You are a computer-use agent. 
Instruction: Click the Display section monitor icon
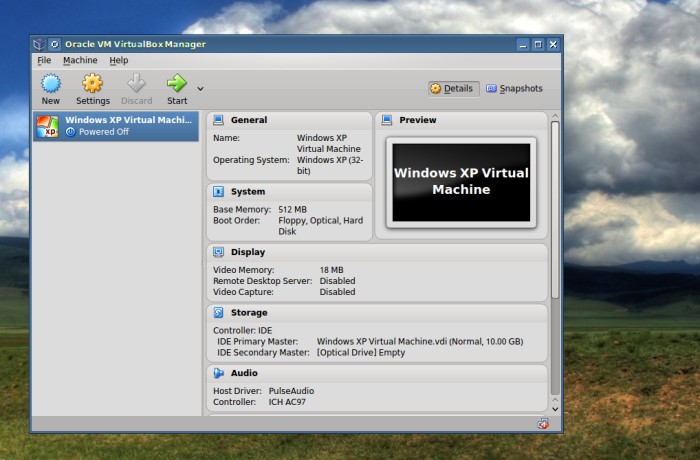pyautogui.click(x=218, y=252)
